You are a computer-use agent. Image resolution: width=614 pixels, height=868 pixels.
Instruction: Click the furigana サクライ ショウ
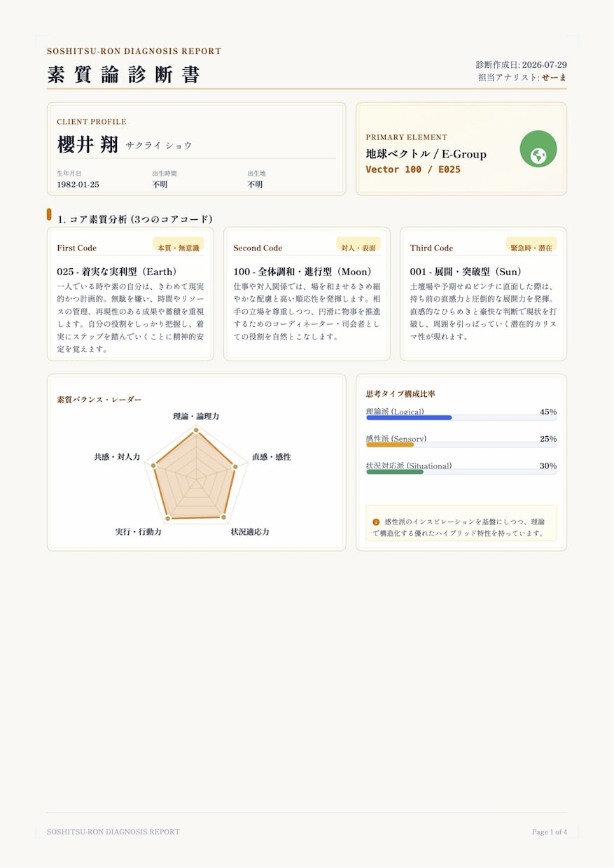[159, 146]
